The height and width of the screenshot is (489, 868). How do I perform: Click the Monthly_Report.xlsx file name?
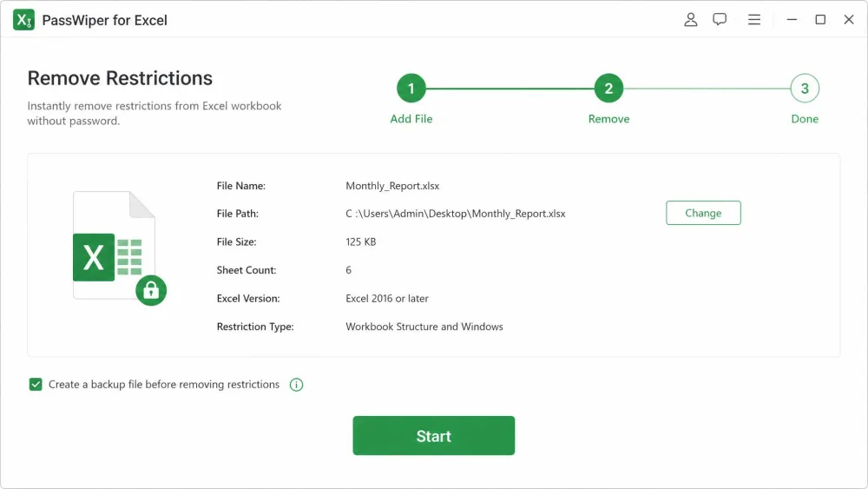coord(392,186)
